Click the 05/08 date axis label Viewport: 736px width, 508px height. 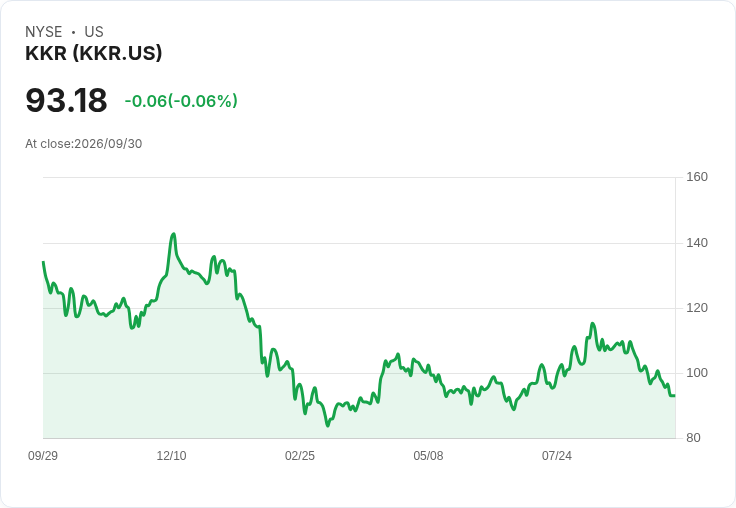[428, 455]
